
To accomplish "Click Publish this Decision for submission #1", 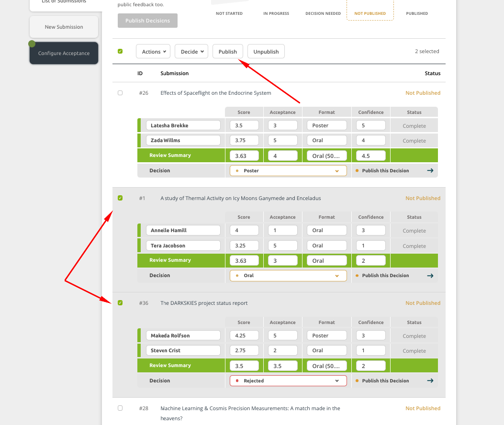I will coord(385,276).
